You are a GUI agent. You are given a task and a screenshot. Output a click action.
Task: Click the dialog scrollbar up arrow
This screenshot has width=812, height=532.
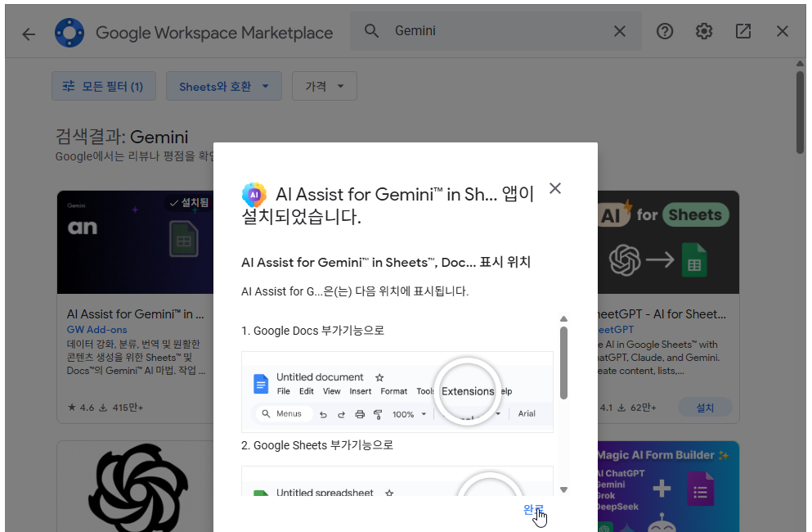pos(564,319)
